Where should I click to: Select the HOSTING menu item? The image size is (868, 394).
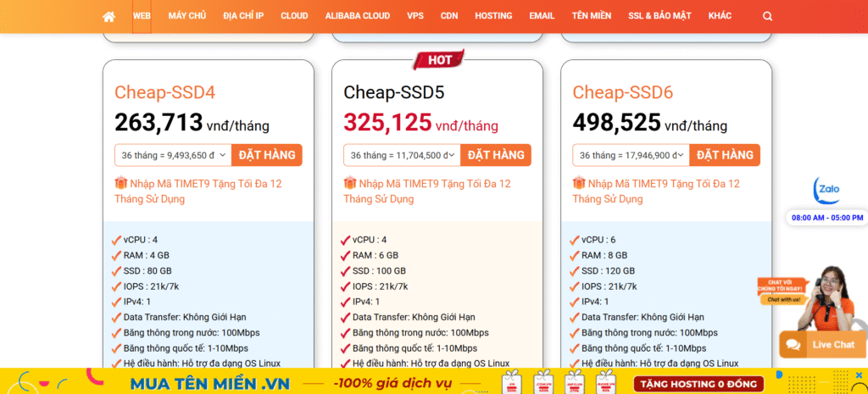click(493, 16)
